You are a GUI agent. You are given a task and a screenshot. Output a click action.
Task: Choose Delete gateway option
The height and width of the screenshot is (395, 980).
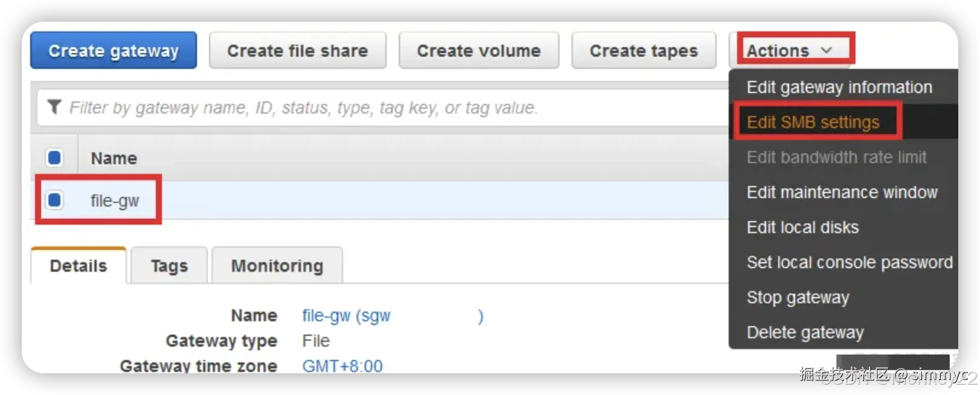(x=805, y=333)
